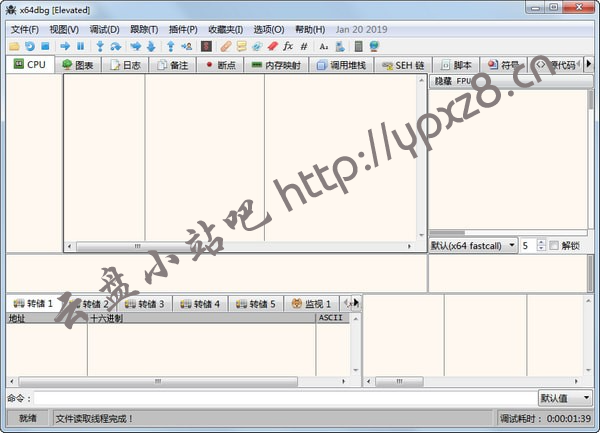Open the Variables hash icon
The width and height of the screenshot is (600, 433).
click(x=304, y=47)
